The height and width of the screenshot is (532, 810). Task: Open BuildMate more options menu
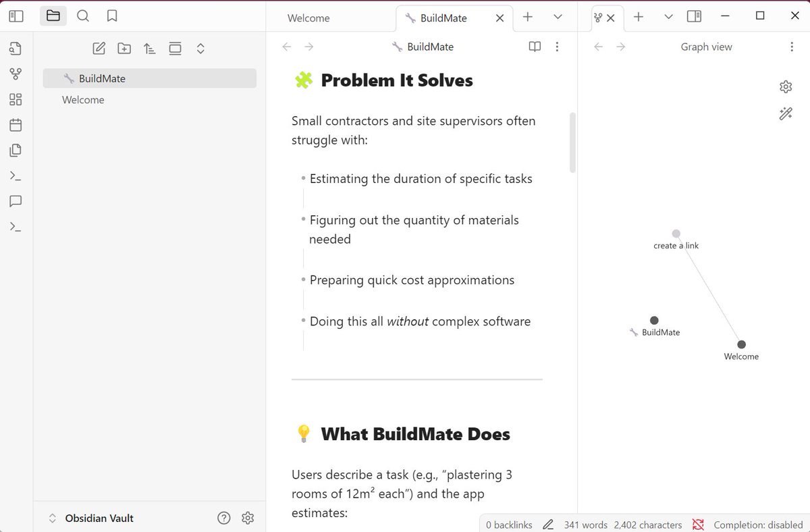click(x=557, y=47)
